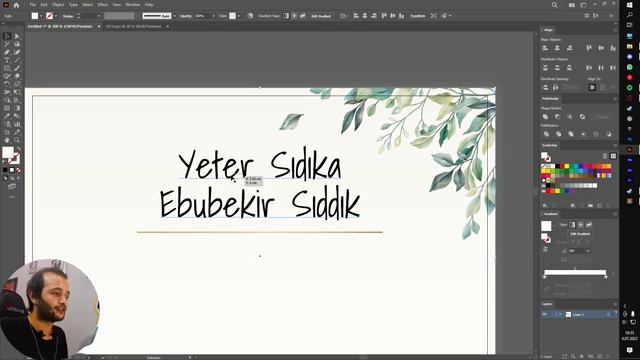
Task: Switch Swatches panel to thumbnail view
Action: click(613, 156)
